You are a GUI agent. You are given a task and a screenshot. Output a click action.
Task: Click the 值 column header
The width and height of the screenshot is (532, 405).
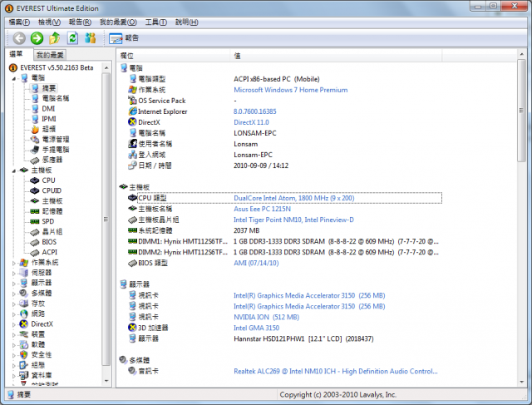pos(336,56)
